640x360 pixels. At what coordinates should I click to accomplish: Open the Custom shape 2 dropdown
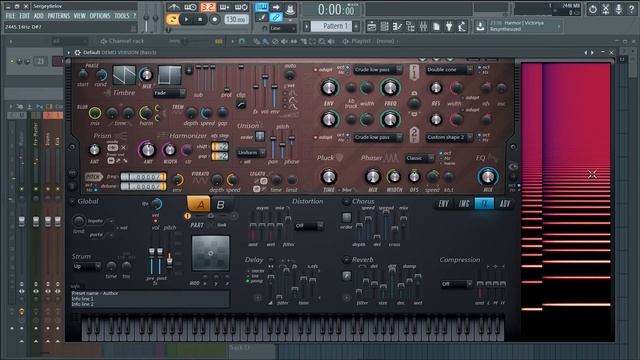tap(449, 138)
